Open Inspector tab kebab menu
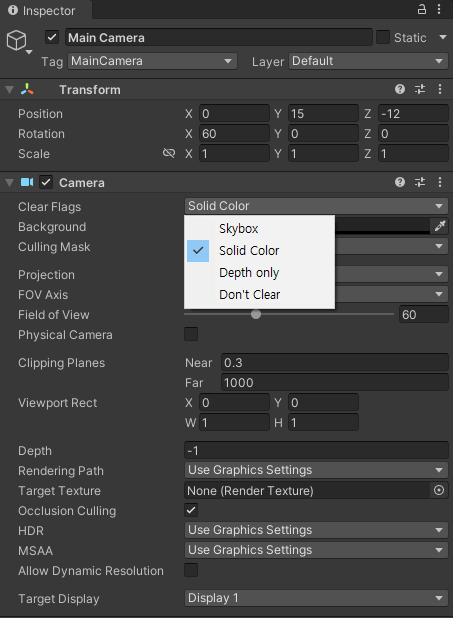The image size is (453, 618). click(x=439, y=9)
